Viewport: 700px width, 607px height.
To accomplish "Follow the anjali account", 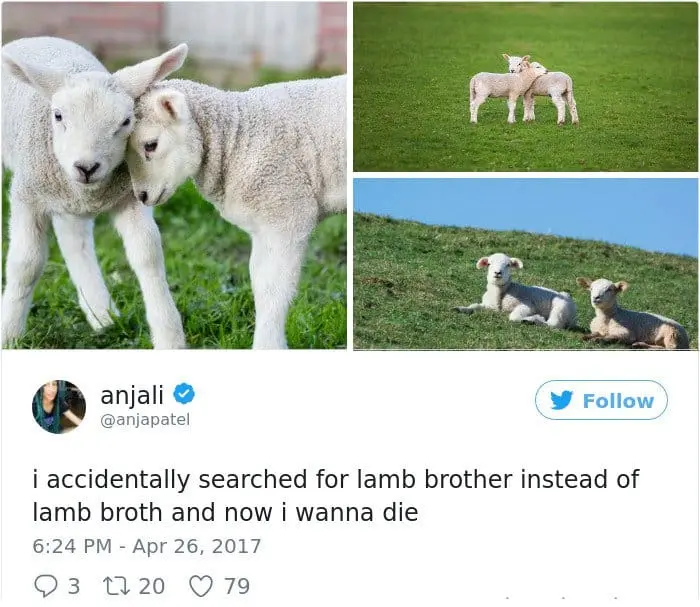I will 601,400.
